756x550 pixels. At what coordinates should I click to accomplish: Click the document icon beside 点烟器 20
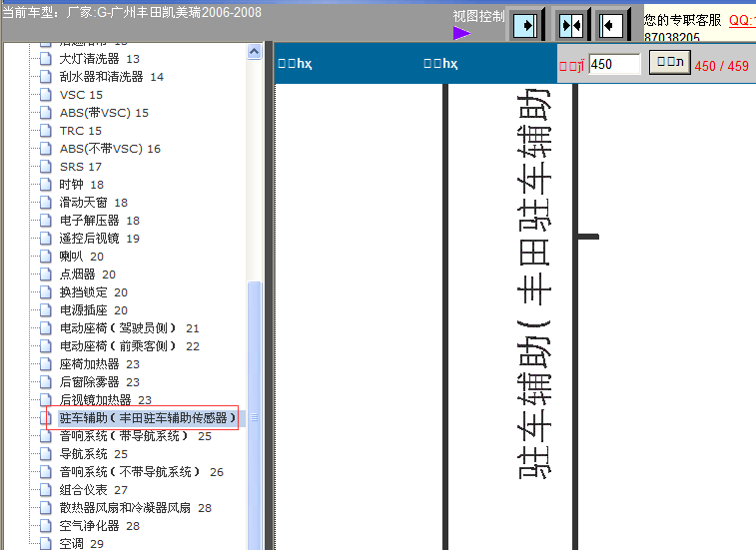(46, 274)
